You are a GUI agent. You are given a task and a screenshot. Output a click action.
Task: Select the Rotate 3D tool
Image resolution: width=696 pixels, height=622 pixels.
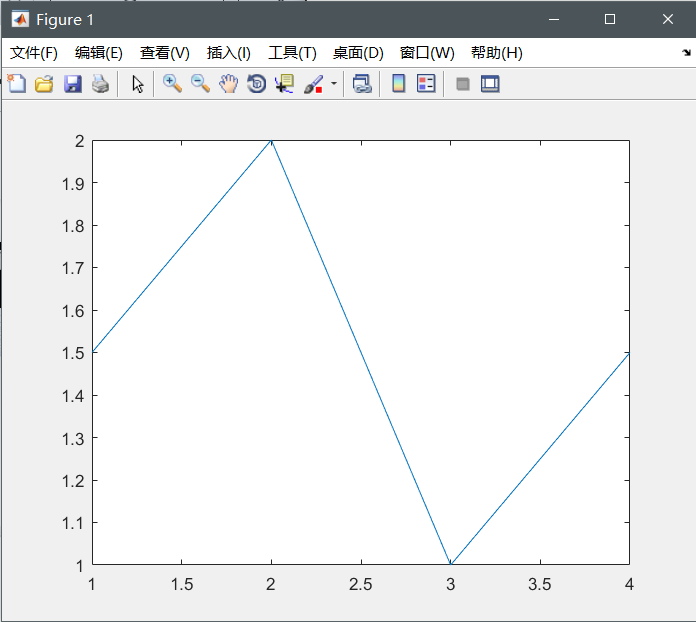(x=257, y=83)
